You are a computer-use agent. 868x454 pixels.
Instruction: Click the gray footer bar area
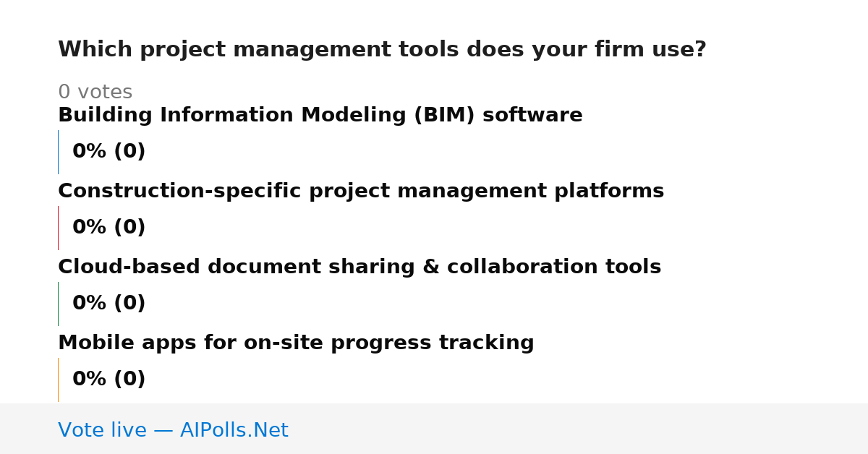point(434,429)
